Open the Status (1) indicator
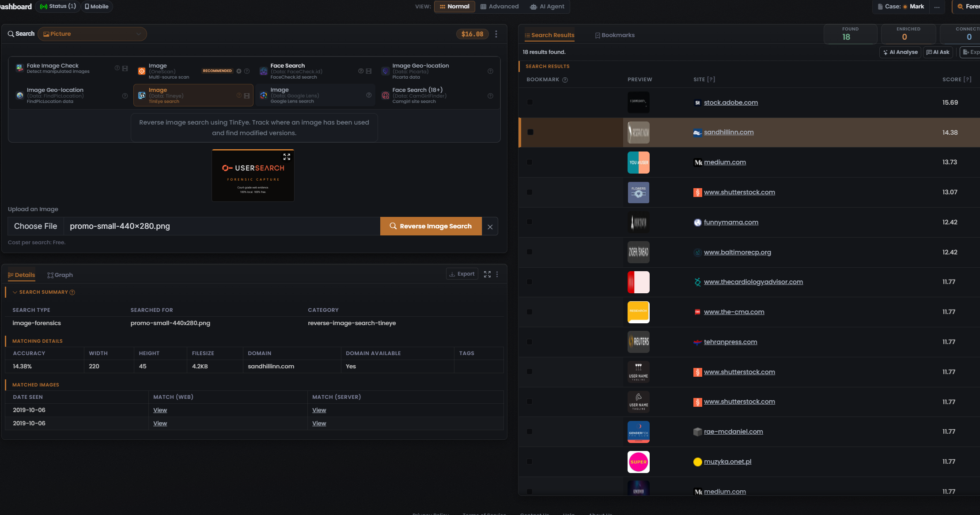980x515 pixels. click(58, 7)
